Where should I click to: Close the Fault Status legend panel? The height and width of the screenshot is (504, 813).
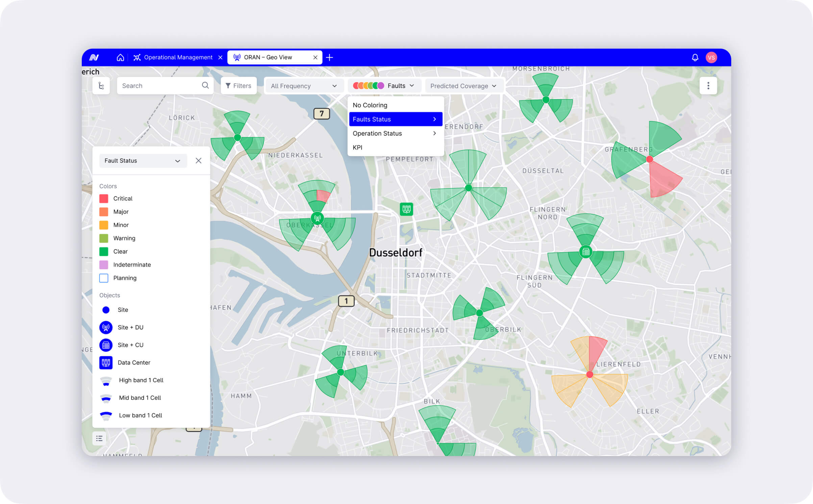(198, 161)
